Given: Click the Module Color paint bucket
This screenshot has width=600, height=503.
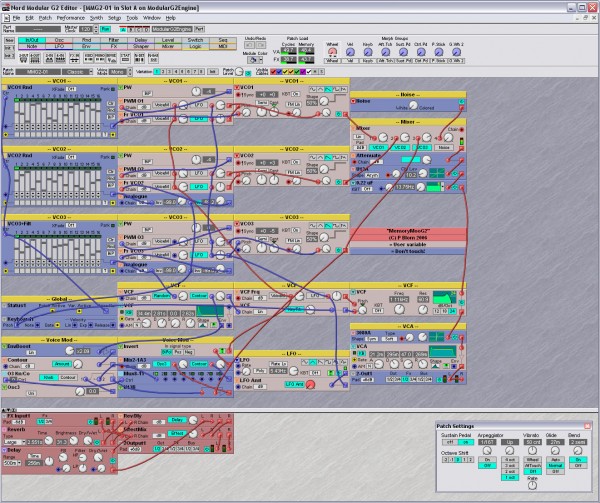Looking at the screenshot, I should [253, 60].
